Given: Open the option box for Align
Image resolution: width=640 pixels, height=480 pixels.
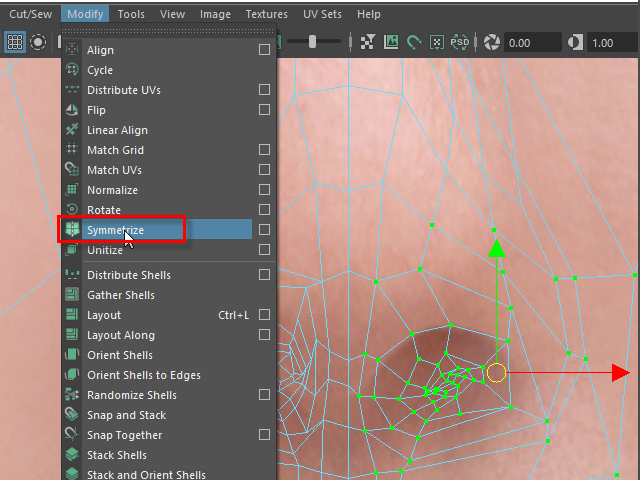Looking at the screenshot, I should pos(264,50).
